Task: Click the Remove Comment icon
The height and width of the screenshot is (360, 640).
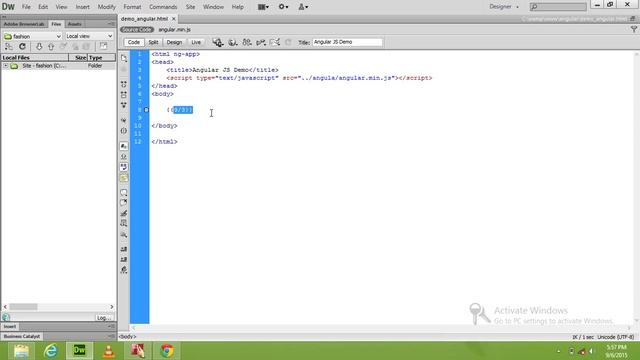Action: [124, 203]
